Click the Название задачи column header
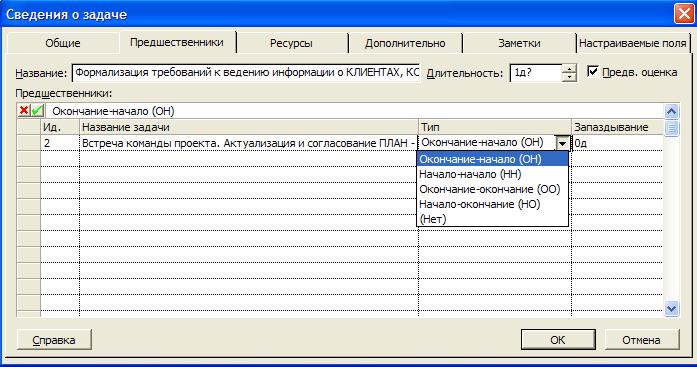This screenshot has height=367, width=697. click(249, 127)
